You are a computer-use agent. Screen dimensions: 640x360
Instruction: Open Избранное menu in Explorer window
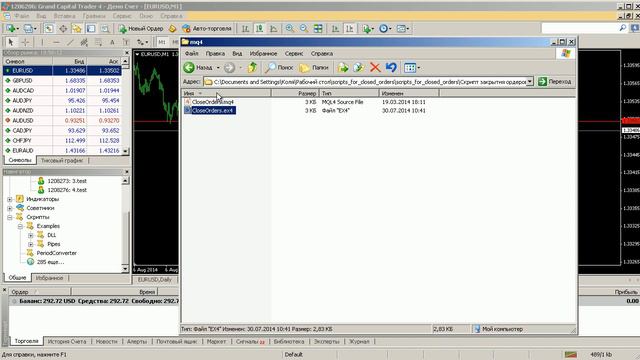coord(263,53)
